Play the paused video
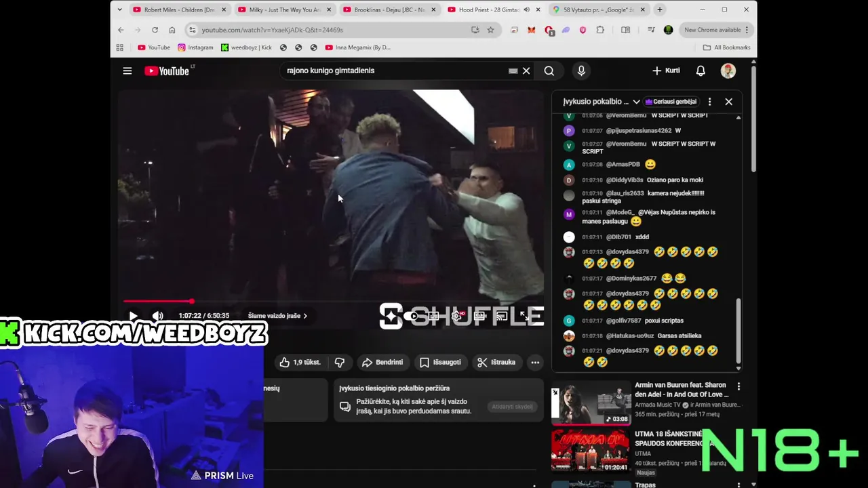Viewport: 868px width, 488px height. [133, 316]
